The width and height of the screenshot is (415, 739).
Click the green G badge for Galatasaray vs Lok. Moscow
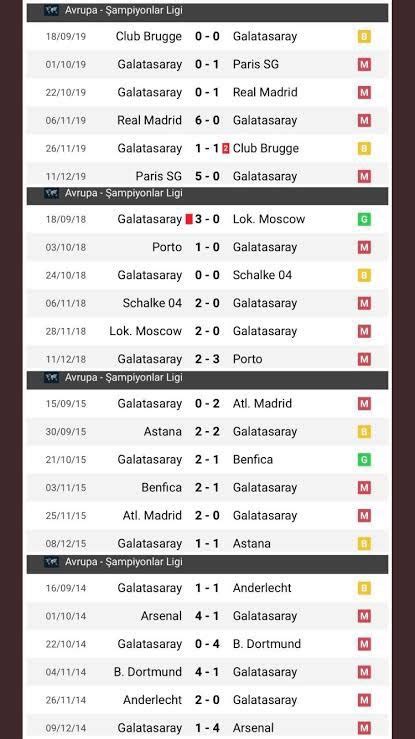tap(364, 219)
